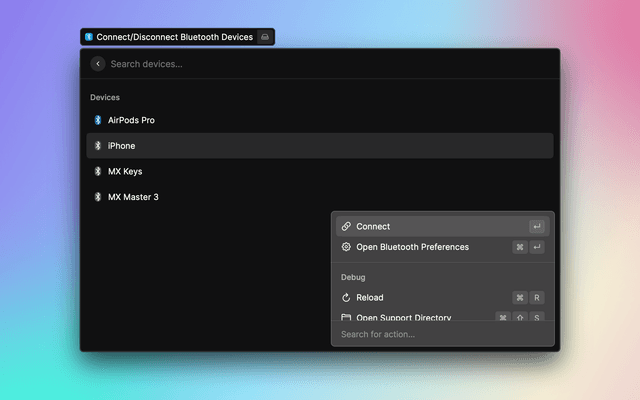Click the AirPods Pro Bluetooth icon
This screenshot has height=400, width=640.
[x=98, y=120]
